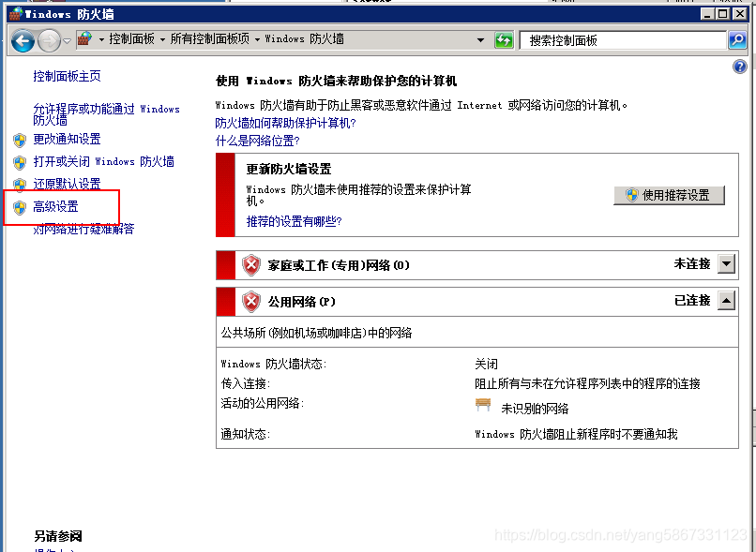
Task: Click the magnifier search button
Action: [x=737, y=40]
